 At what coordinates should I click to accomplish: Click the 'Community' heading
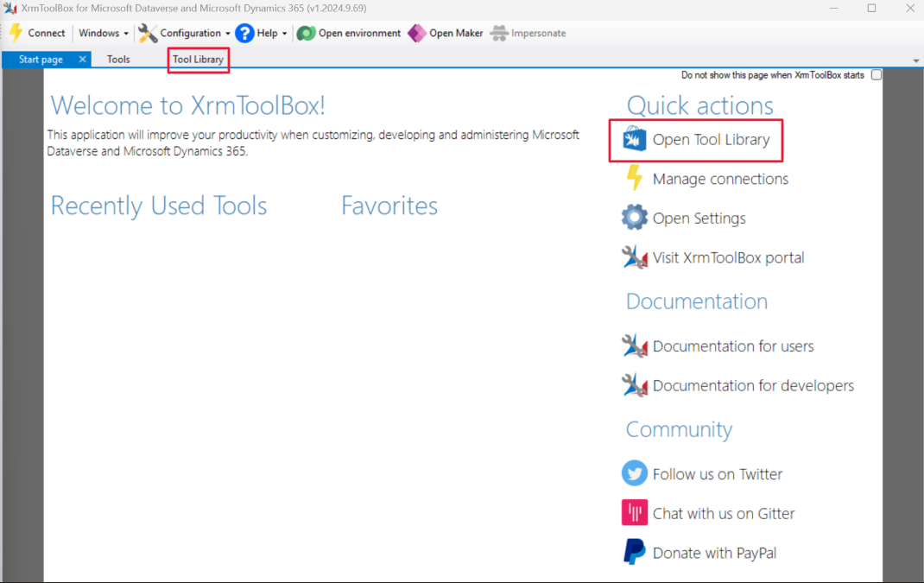click(679, 429)
